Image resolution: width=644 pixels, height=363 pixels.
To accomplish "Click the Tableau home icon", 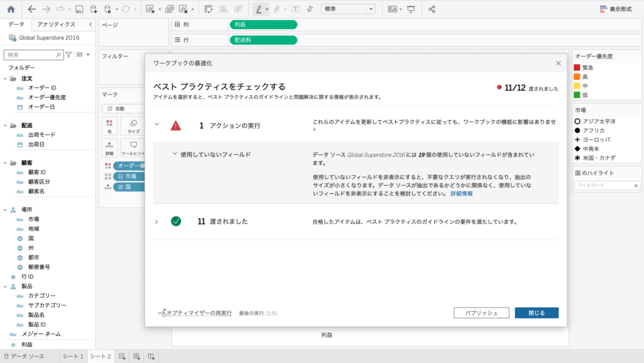I will (x=11, y=9).
